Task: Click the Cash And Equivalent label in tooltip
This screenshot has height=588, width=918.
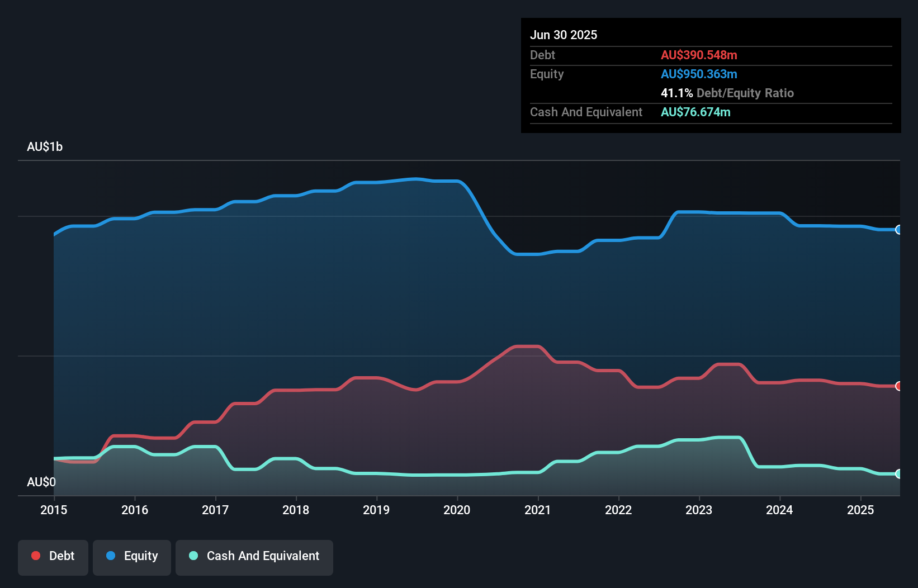Action: tap(586, 112)
